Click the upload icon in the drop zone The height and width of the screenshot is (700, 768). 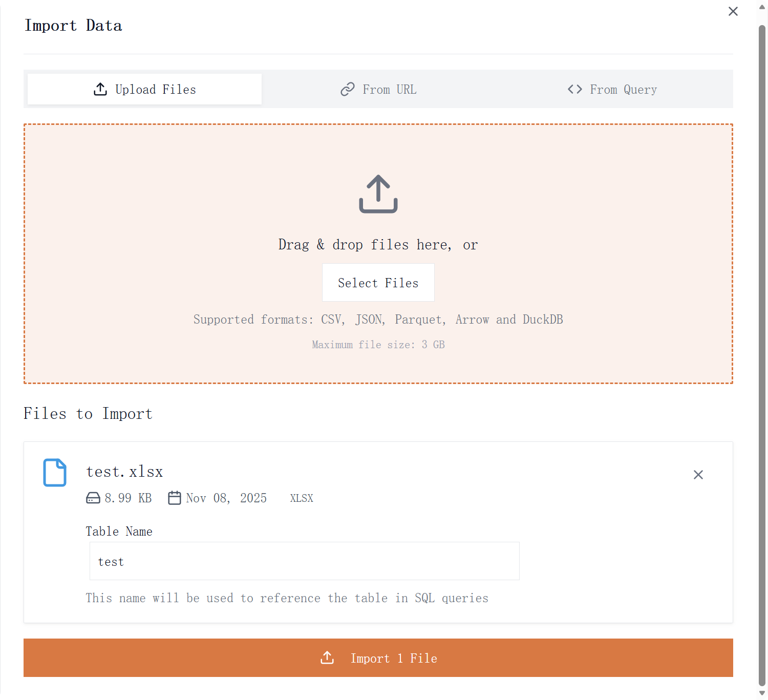click(378, 194)
